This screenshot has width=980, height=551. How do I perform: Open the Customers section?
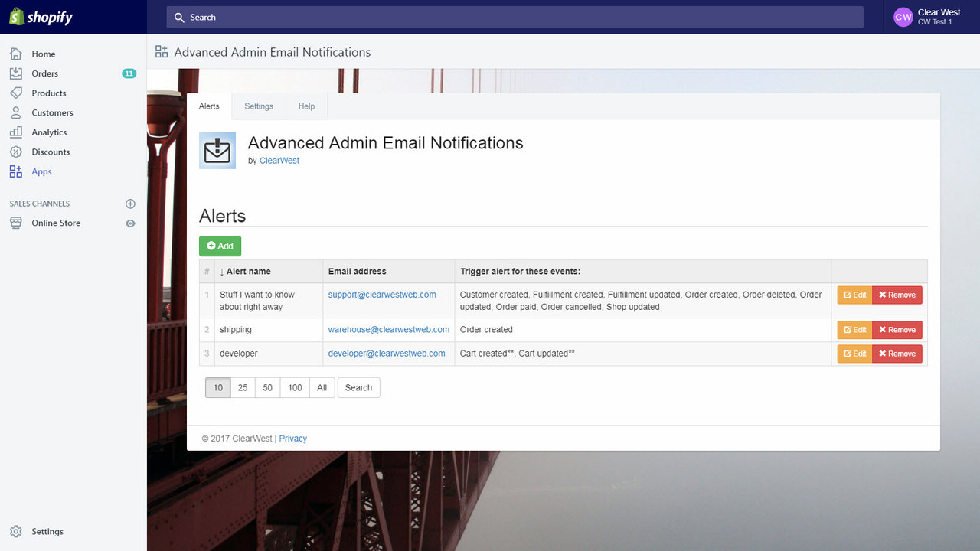tap(51, 112)
